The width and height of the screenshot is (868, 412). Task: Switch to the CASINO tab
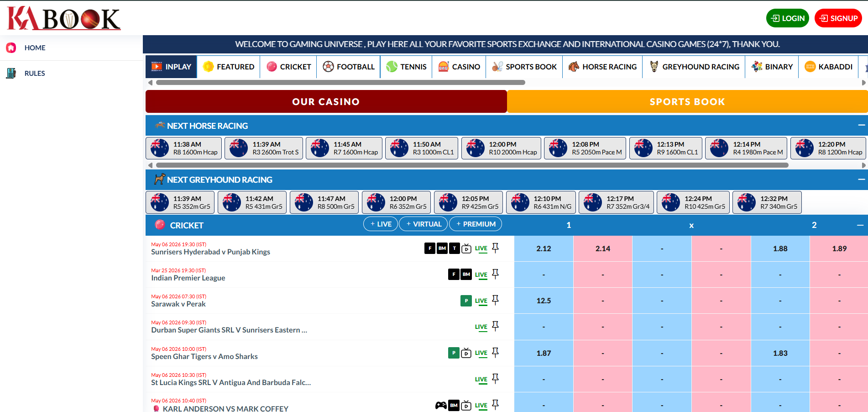pyautogui.click(x=459, y=67)
